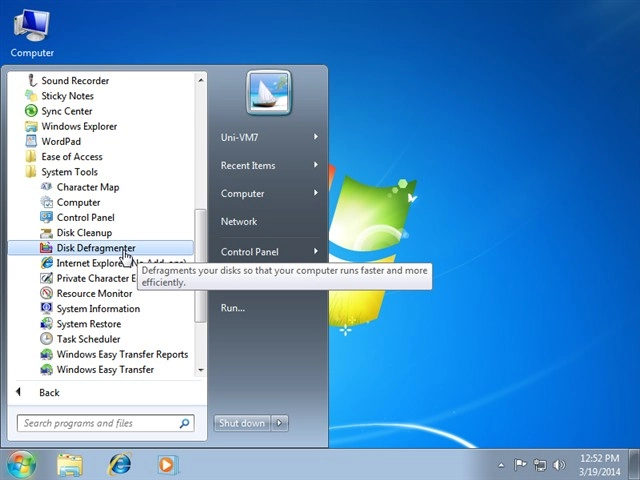
Task: Launch Internet Explorer from the taskbar
Action: click(x=120, y=464)
